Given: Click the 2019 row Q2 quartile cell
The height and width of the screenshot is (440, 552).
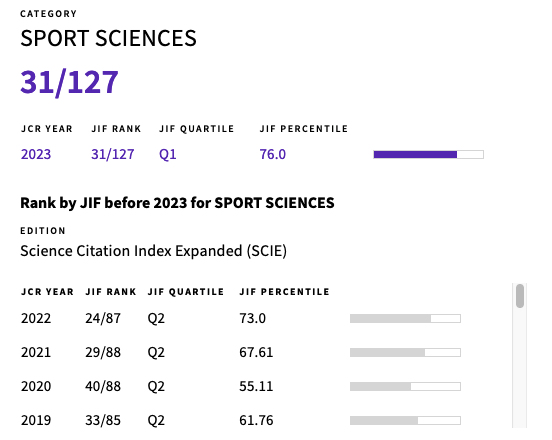Looking at the screenshot, I should coord(156,420).
